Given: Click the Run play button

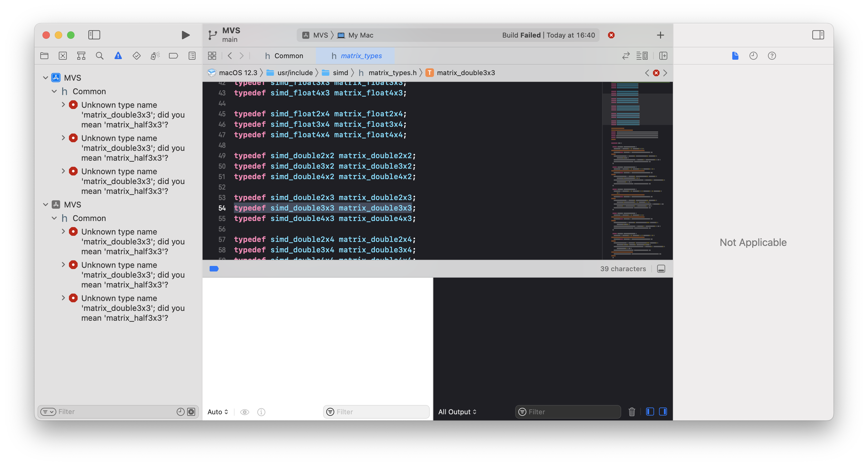Looking at the screenshot, I should pyautogui.click(x=185, y=35).
